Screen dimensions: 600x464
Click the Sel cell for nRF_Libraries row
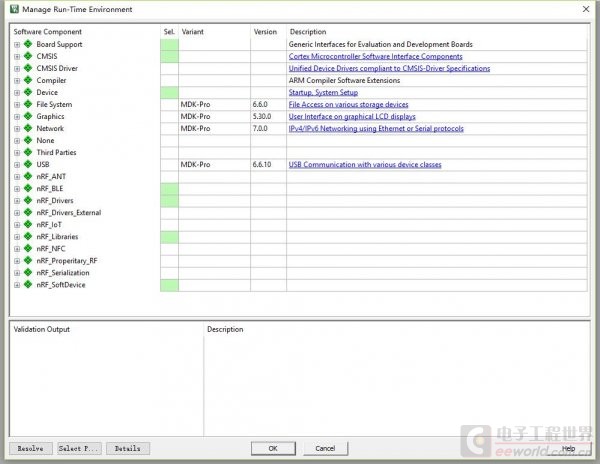click(169, 237)
